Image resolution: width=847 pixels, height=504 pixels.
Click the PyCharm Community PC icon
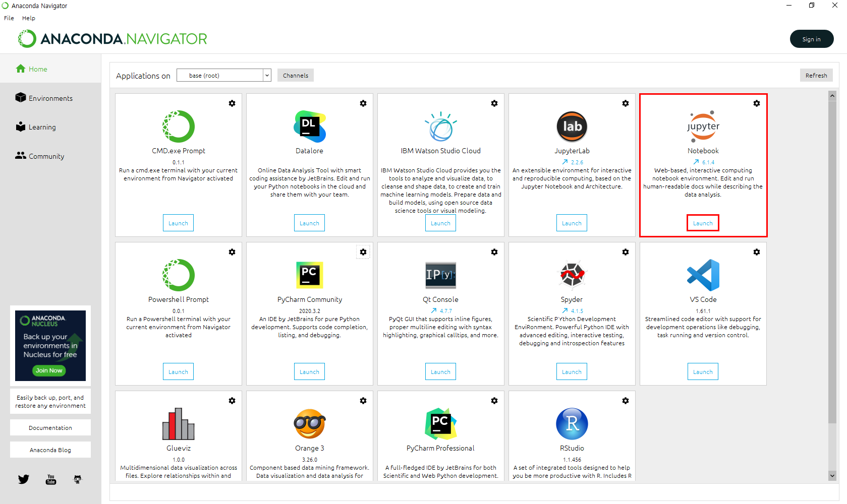(x=310, y=275)
